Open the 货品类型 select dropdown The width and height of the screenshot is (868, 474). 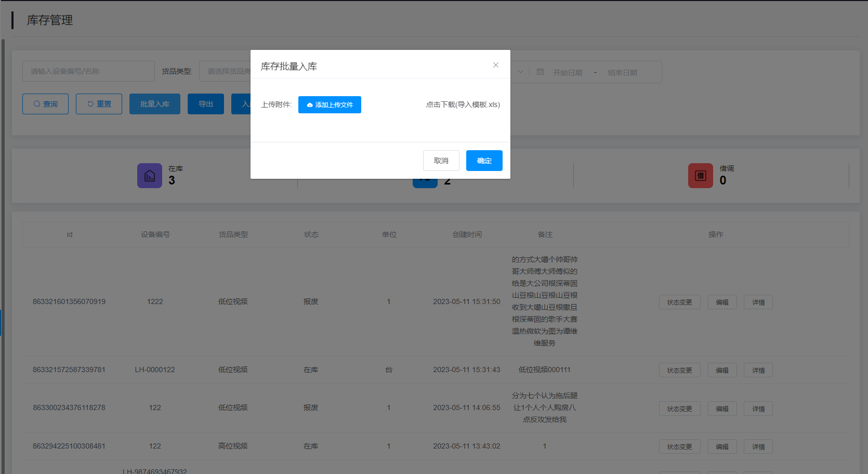(226, 71)
